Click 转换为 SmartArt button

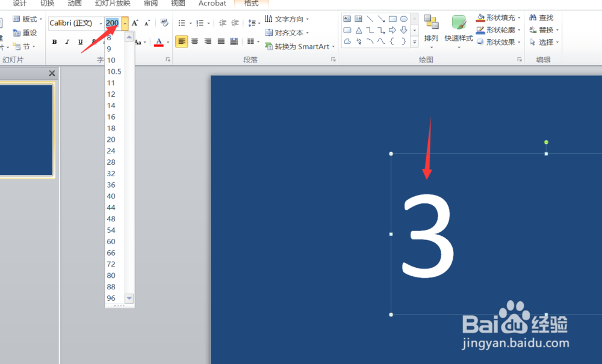(300, 46)
